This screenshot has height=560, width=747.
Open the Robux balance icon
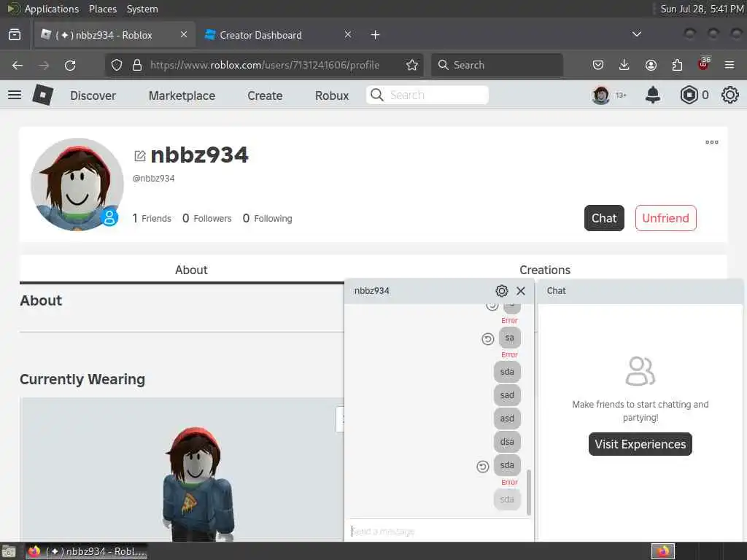(689, 96)
